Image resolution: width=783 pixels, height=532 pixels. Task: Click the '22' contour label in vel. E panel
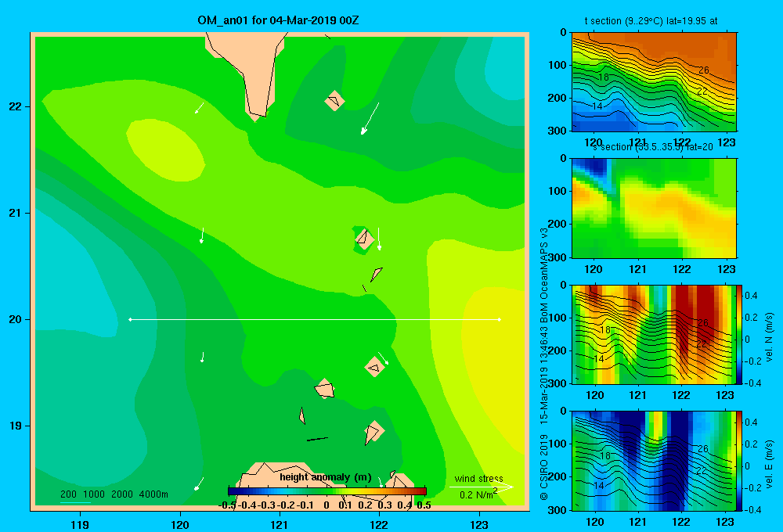click(702, 471)
